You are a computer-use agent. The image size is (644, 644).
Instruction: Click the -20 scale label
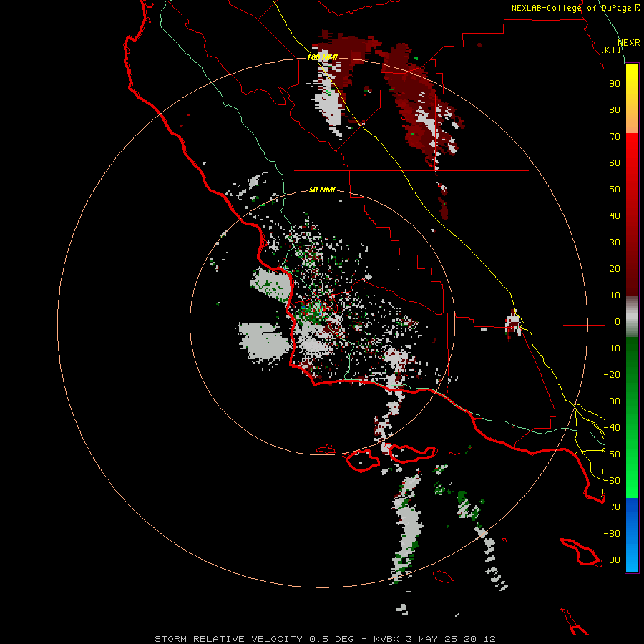[612, 375]
